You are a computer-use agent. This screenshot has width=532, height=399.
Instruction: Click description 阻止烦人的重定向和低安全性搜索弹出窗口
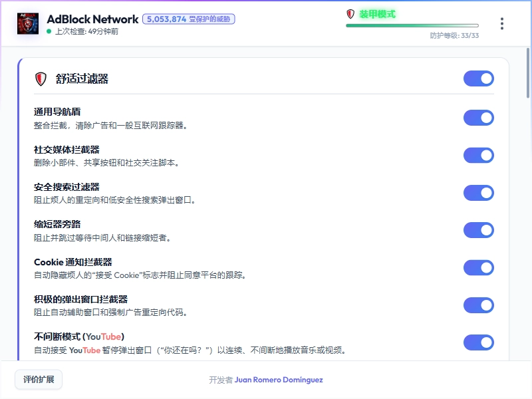pos(114,200)
